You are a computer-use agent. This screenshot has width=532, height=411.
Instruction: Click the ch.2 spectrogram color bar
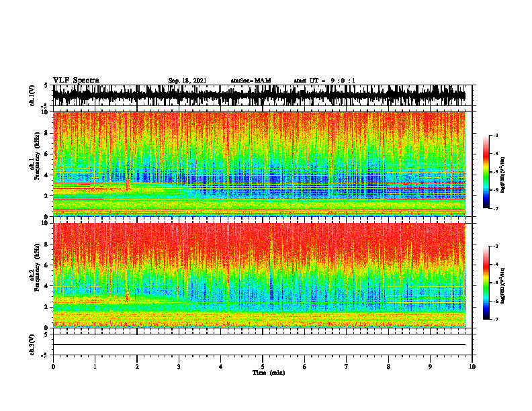486,283
